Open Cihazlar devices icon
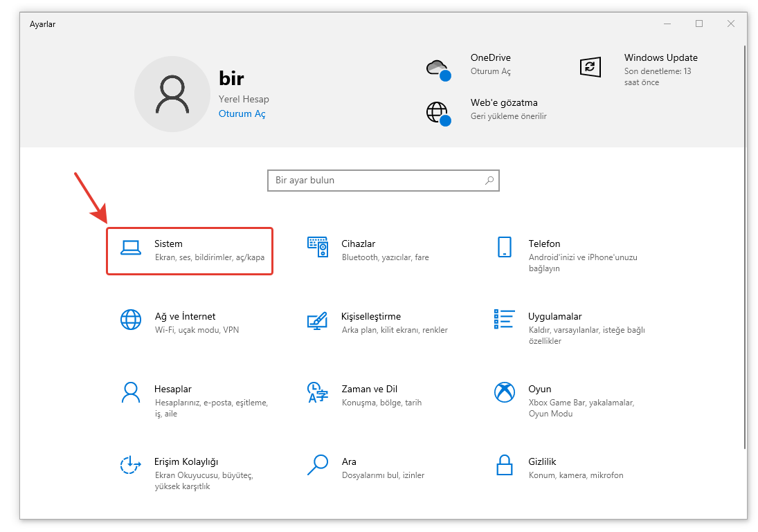 (317, 247)
